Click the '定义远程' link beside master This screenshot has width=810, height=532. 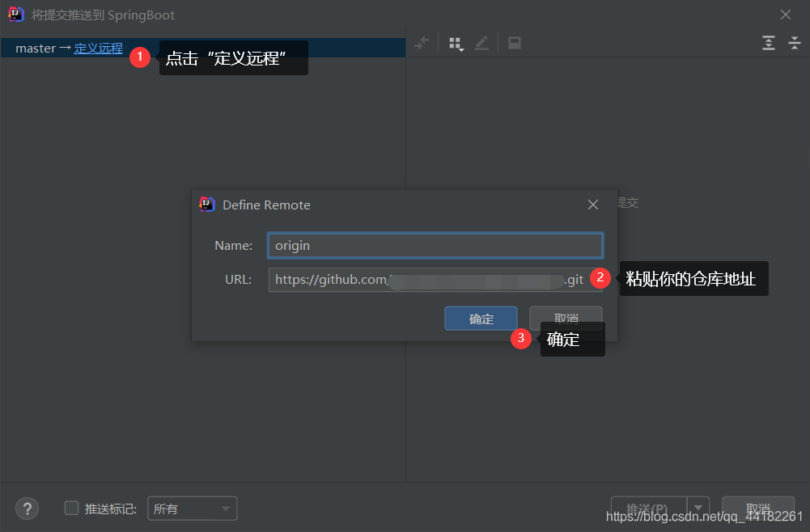(98, 49)
